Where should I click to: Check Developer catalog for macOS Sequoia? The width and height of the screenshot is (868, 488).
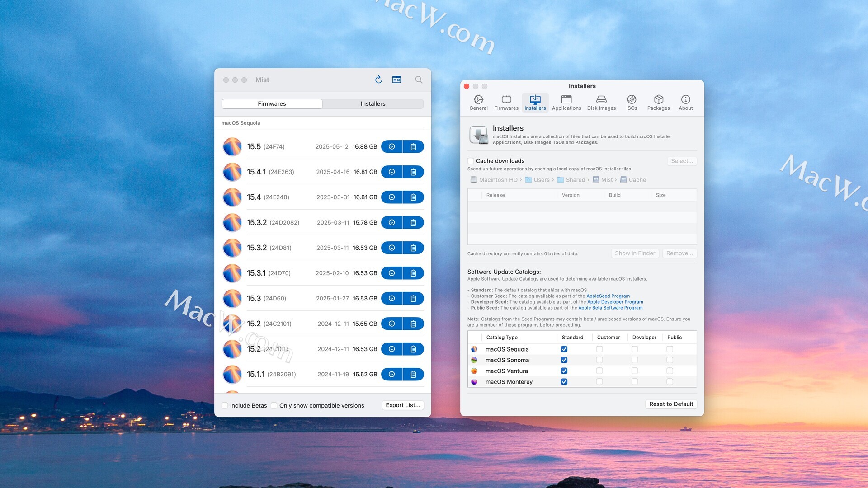pos(635,349)
